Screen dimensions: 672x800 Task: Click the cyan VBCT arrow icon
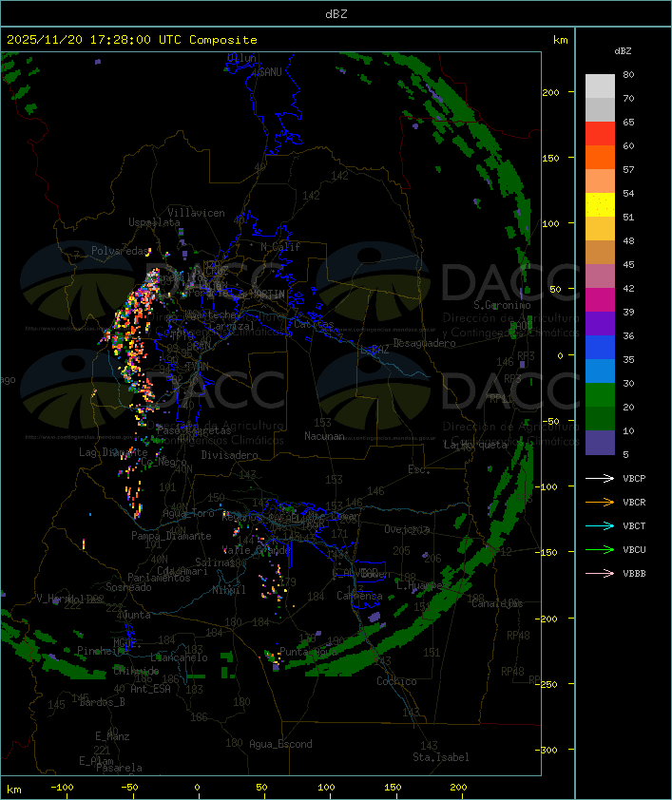(x=600, y=525)
